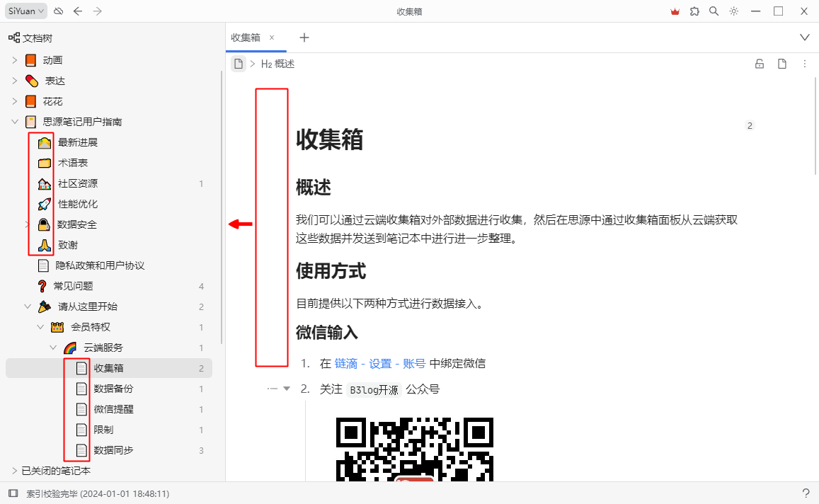Click the document icon in breadcrumb
This screenshot has width=819, height=504.
click(239, 64)
